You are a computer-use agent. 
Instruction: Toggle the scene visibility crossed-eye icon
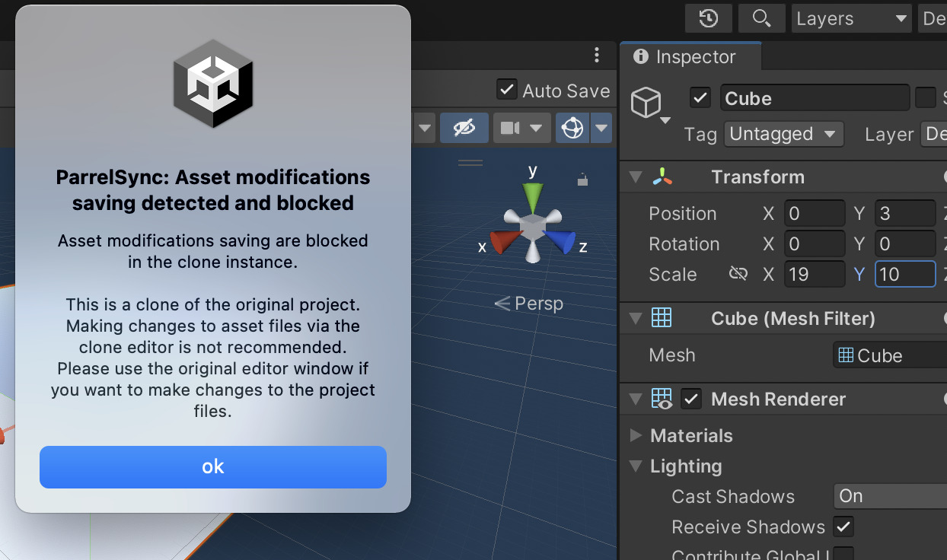(464, 128)
